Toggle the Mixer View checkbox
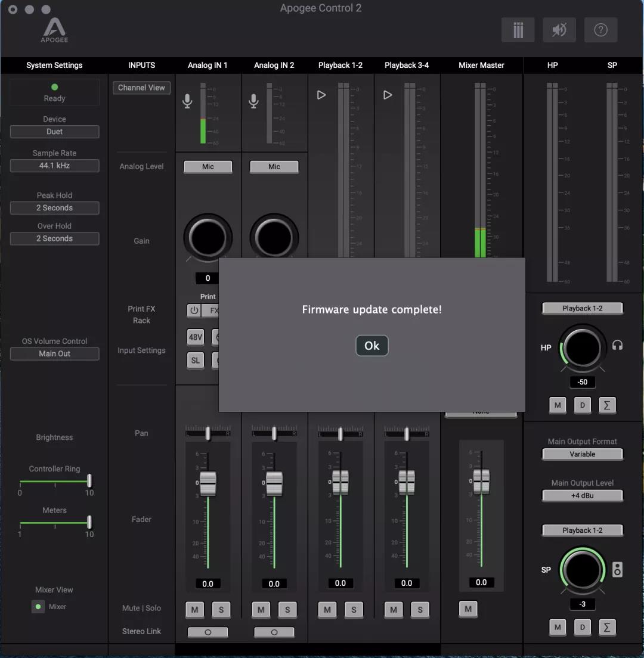 (38, 607)
